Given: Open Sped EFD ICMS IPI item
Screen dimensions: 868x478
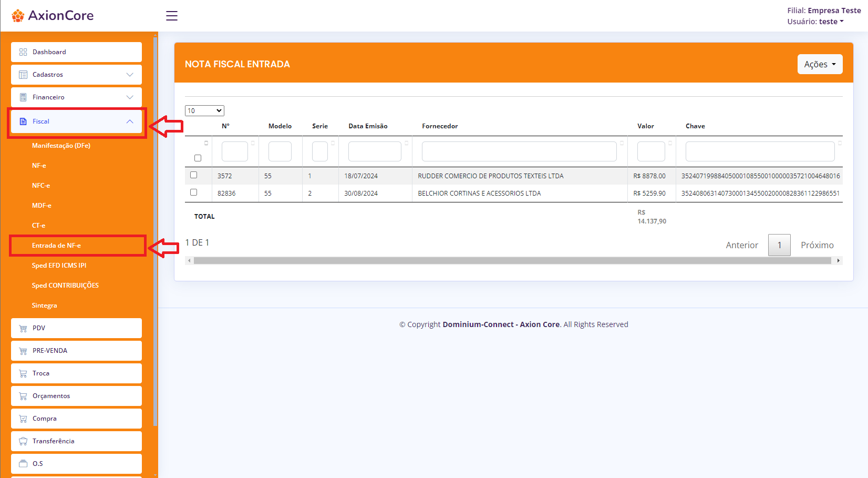Looking at the screenshot, I should coord(59,266).
